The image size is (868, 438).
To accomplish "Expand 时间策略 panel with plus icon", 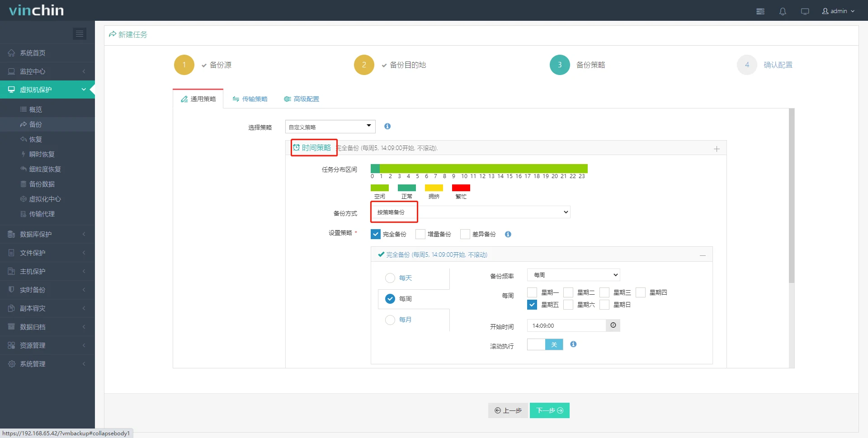I will (717, 149).
